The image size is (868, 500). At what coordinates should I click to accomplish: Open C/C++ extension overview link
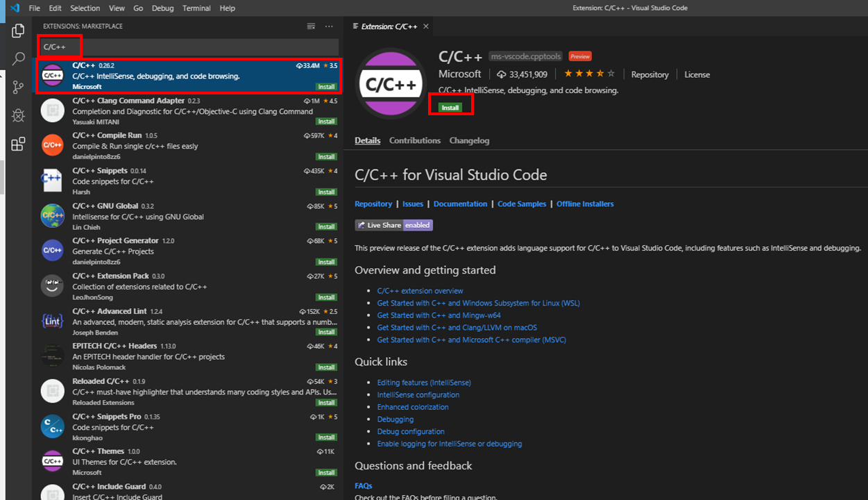[x=420, y=291]
